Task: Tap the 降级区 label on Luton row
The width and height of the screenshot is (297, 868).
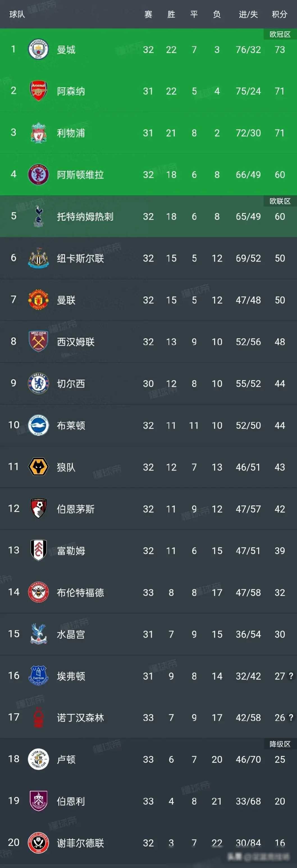Action: (x=280, y=744)
